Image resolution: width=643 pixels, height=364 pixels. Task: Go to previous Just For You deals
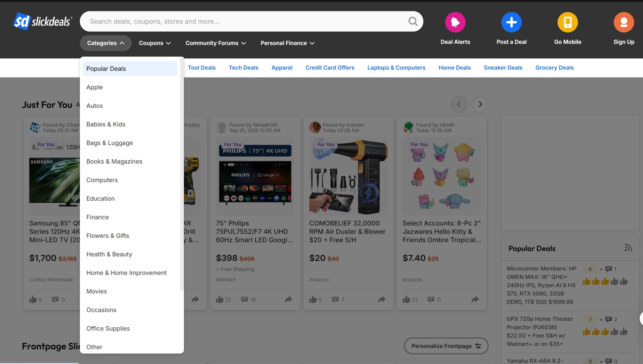[x=459, y=104]
